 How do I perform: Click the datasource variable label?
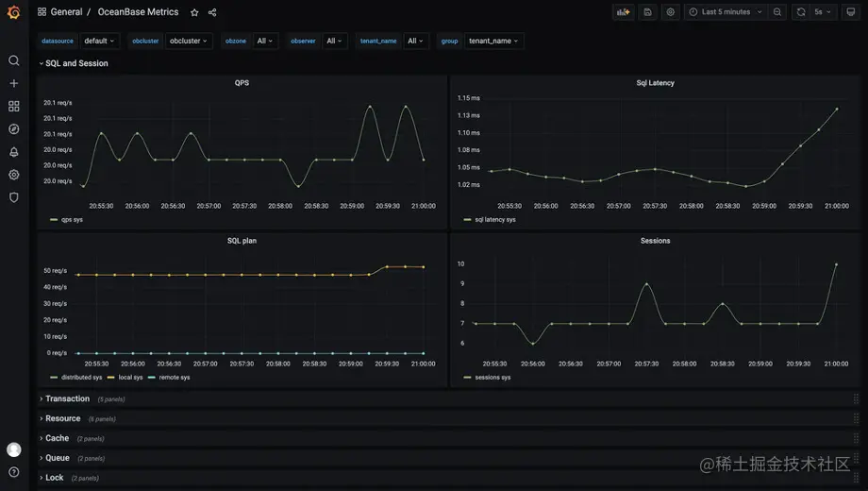[x=58, y=41]
